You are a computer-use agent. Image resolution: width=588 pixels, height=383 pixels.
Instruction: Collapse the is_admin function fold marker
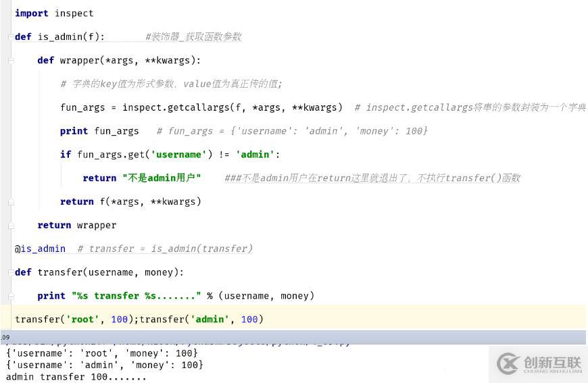[x=11, y=36]
